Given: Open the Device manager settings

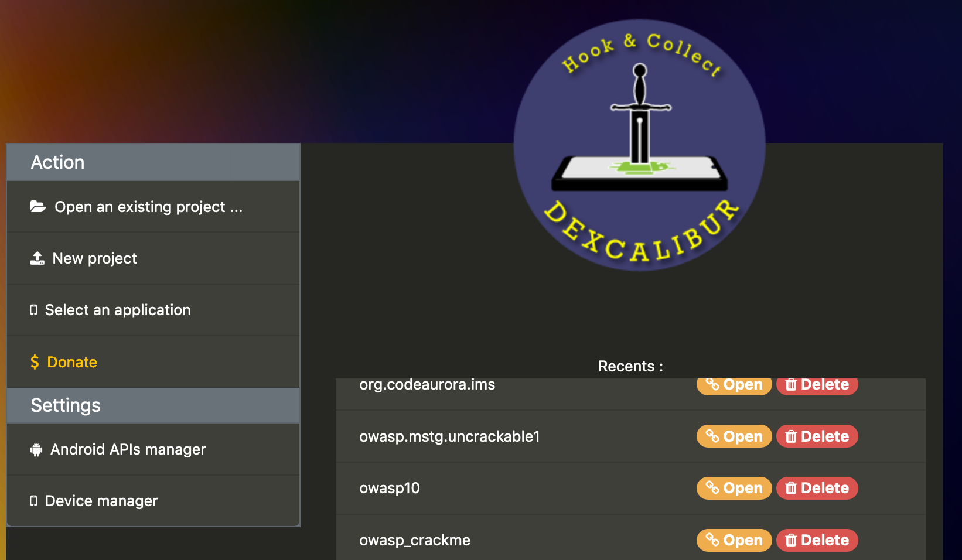Looking at the screenshot, I should 153,501.
